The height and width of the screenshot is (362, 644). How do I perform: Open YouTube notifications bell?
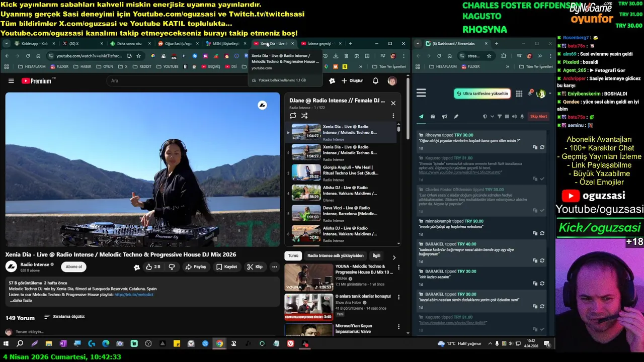[375, 80]
